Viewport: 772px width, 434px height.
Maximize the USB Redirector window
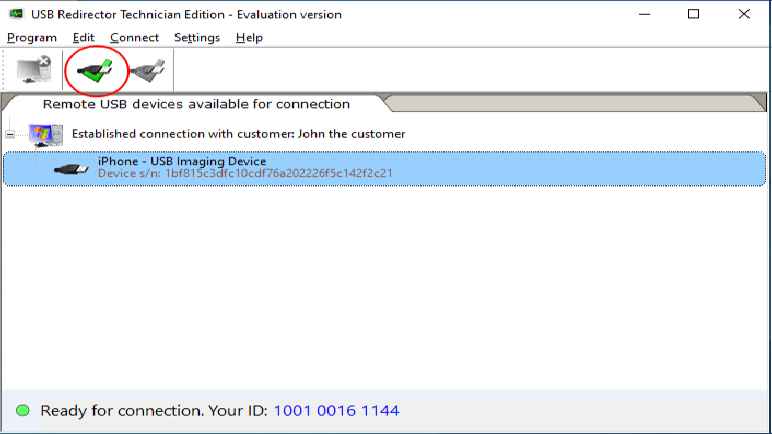coord(693,14)
